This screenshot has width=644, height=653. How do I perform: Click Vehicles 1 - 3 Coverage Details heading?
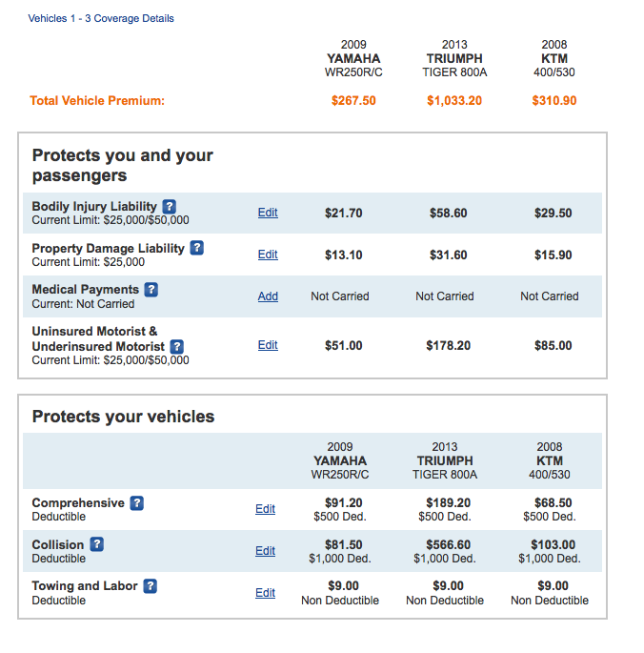(x=101, y=18)
